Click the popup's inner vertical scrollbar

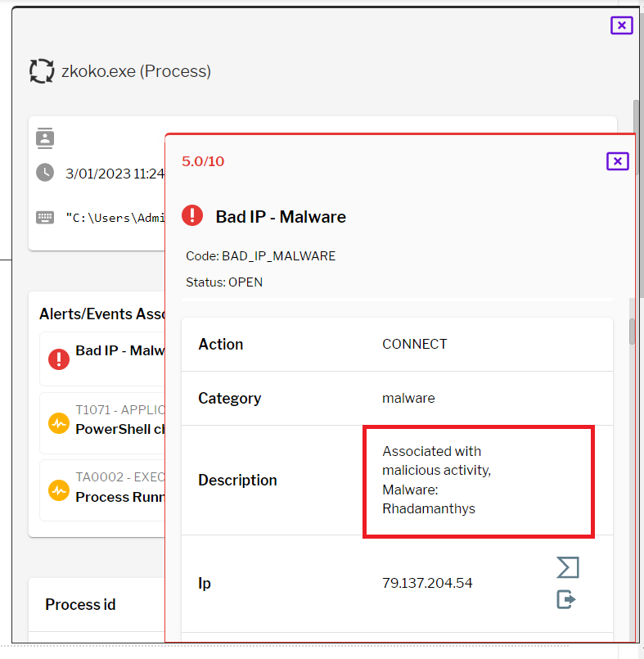click(632, 332)
